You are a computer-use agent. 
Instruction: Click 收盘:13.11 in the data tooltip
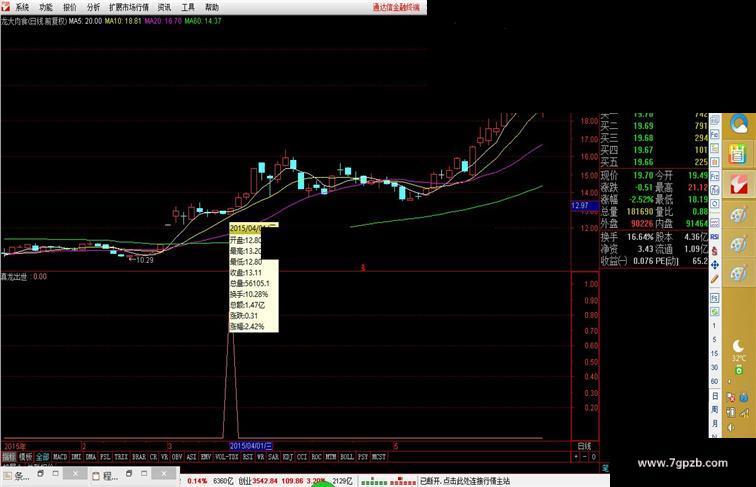(246, 273)
